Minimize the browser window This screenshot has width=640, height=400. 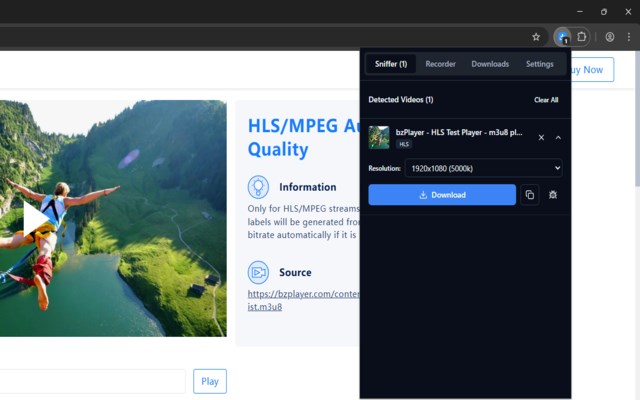[x=580, y=11]
